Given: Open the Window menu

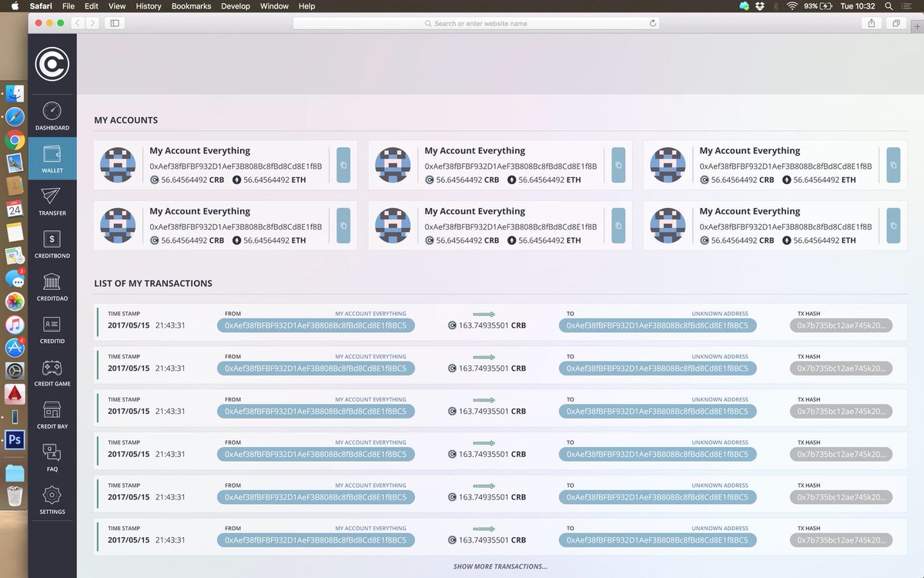Looking at the screenshot, I should 275,6.
